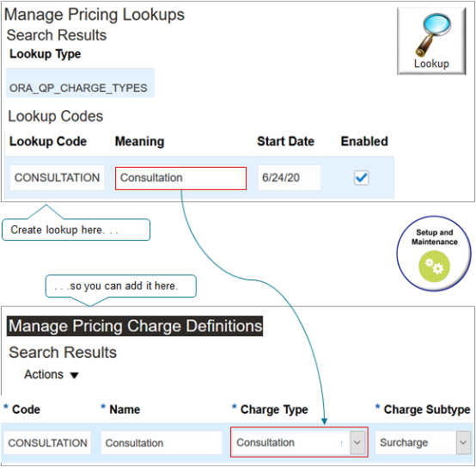Click the Manage Pricing Lookups heading
Screen dimensions: 476x467
pyautogui.click(x=95, y=15)
